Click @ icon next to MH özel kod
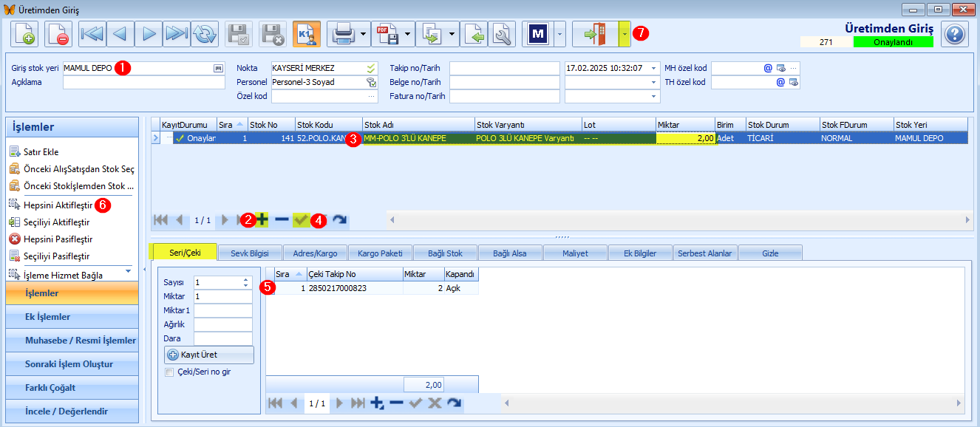The height and width of the screenshot is (427, 980). pyautogui.click(x=768, y=67)
